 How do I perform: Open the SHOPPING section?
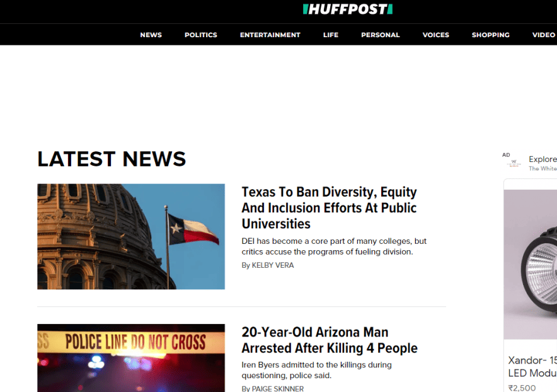[490, 35]
